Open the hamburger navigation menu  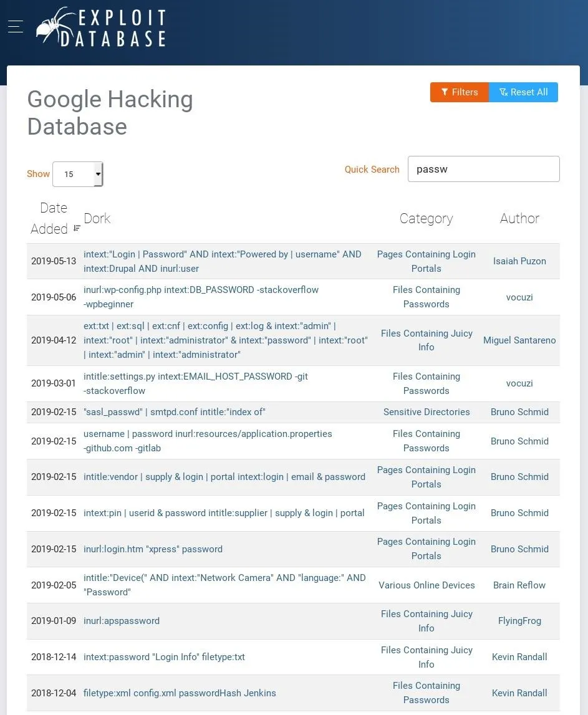(x=16, y=26)
